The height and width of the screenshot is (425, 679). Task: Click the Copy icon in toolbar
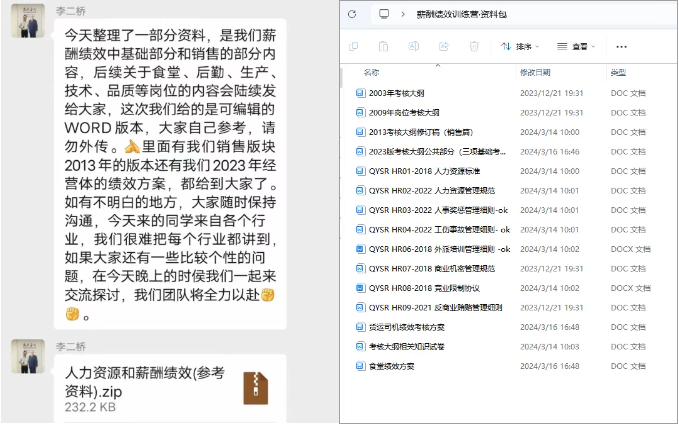pyautogui.click(x=354, y=46)
